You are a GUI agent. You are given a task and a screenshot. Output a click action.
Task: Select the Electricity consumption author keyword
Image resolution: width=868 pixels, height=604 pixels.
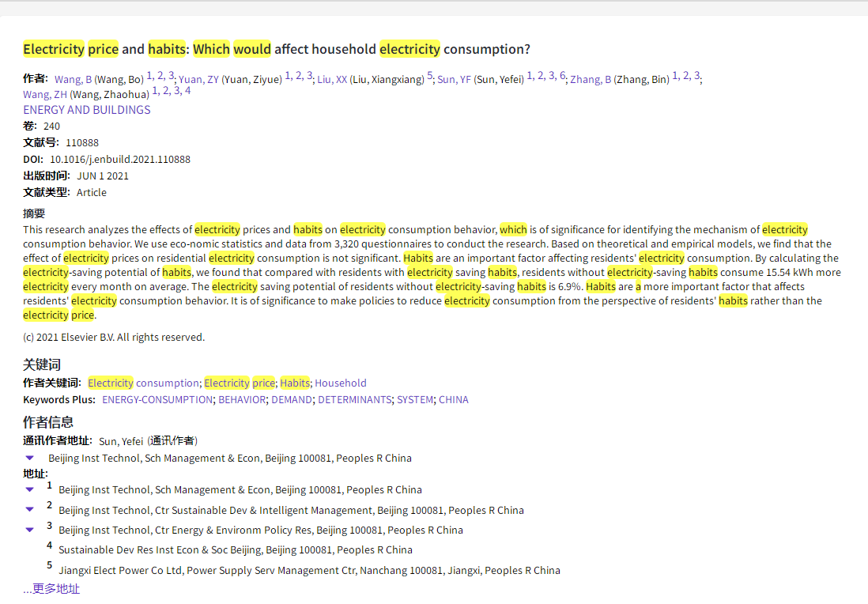143,383
